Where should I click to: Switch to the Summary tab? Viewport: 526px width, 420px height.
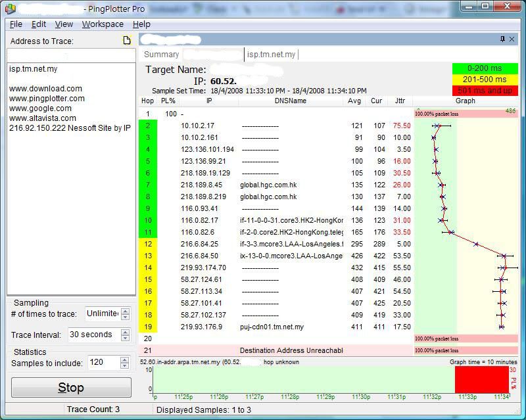point(161,54)
